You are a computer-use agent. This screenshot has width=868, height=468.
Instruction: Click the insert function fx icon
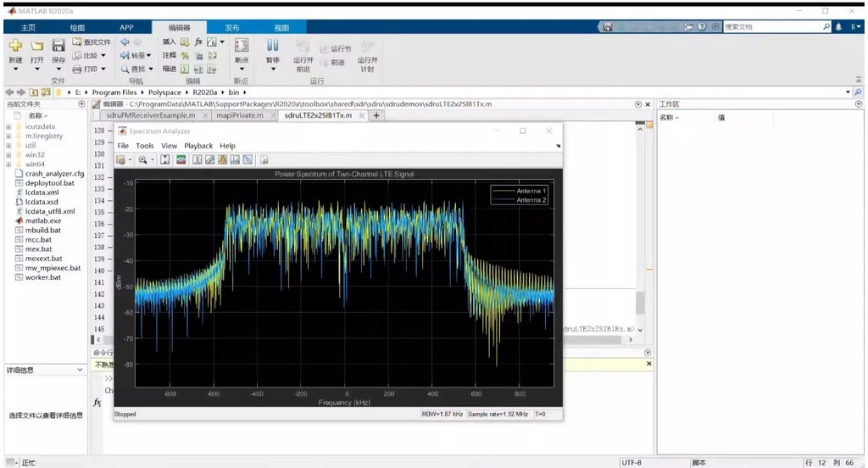click(x=198, y=42)
